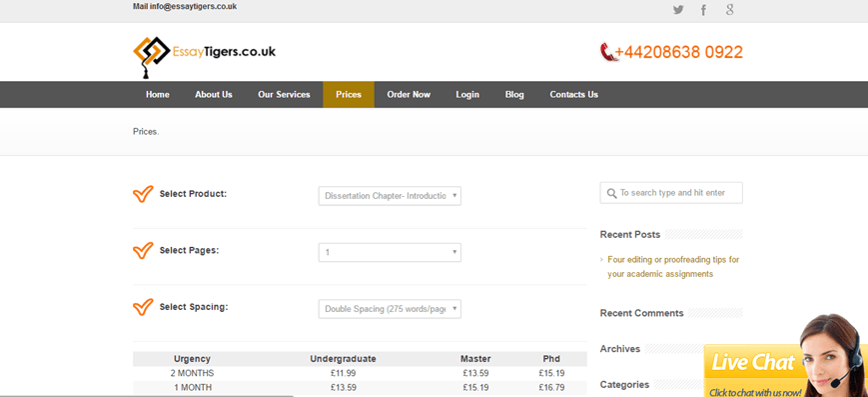Open the Login page

(467, 95)
